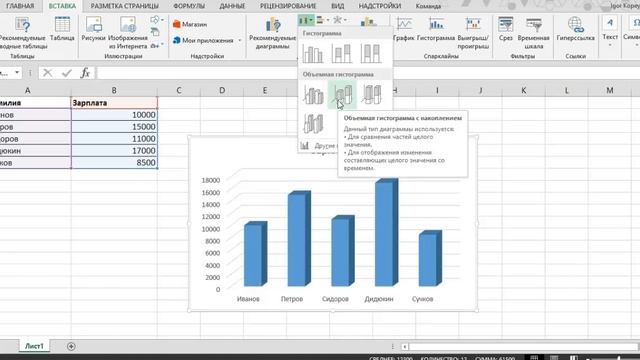This screenshot has height=360, width=640.
Task: Click Другие гистограммы menu entry
Action: [x=318, y=146]
